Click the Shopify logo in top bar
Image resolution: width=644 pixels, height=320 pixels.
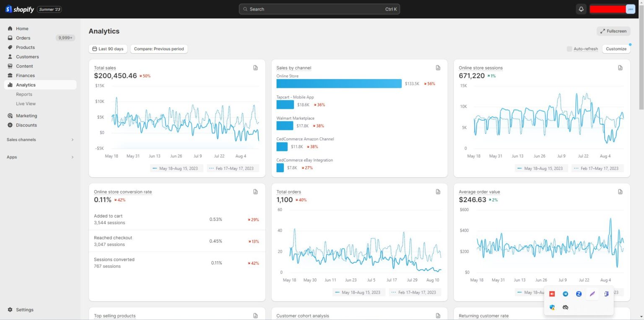(x=20, y=9)
